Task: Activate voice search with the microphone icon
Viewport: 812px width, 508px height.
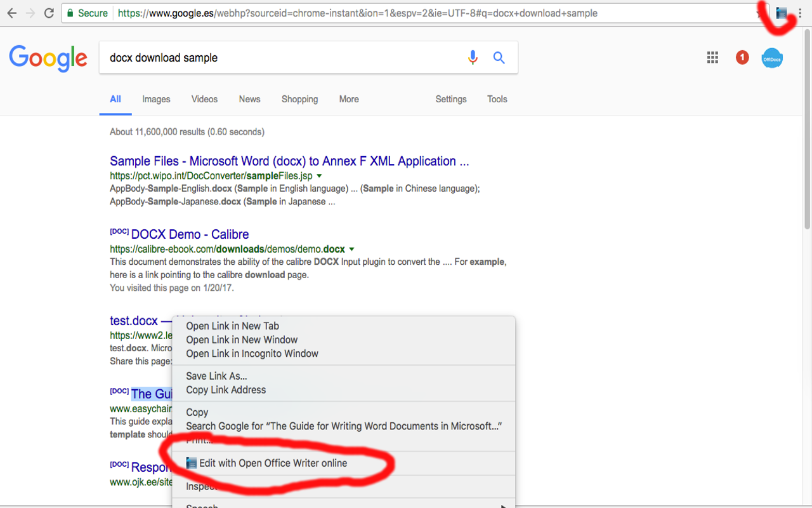Action: click(x=472, y=57)
